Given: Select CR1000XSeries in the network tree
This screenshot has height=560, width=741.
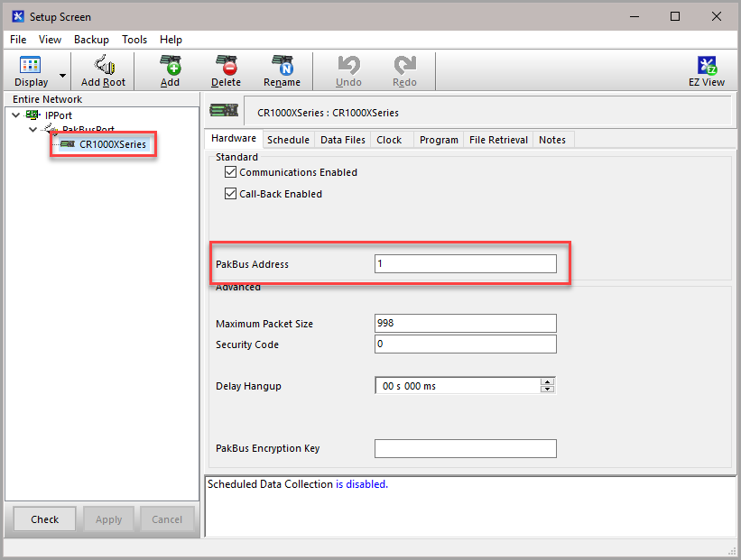Looking at the screenshot, I should (x=112, y=144).
